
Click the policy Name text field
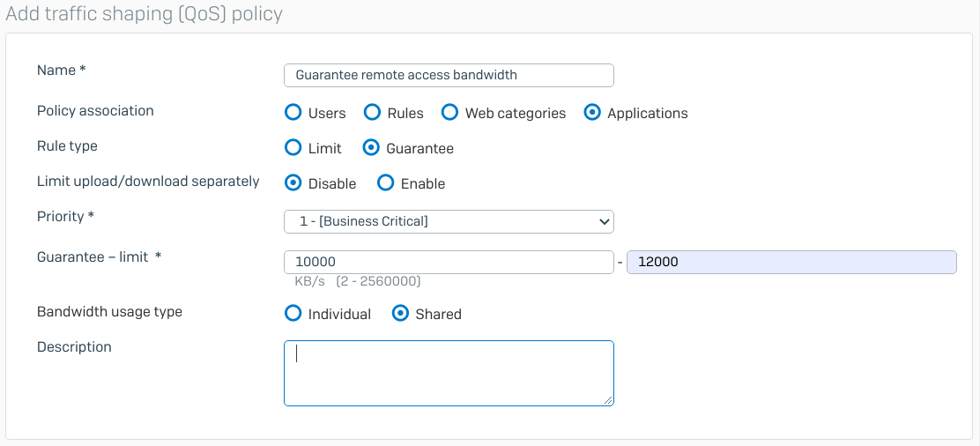(x=448, y=75)
